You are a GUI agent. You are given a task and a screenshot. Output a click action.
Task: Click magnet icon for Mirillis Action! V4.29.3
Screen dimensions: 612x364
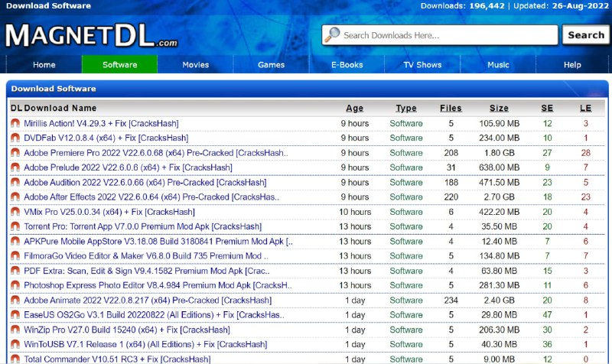pyautogui.click(x=15, y=123)
